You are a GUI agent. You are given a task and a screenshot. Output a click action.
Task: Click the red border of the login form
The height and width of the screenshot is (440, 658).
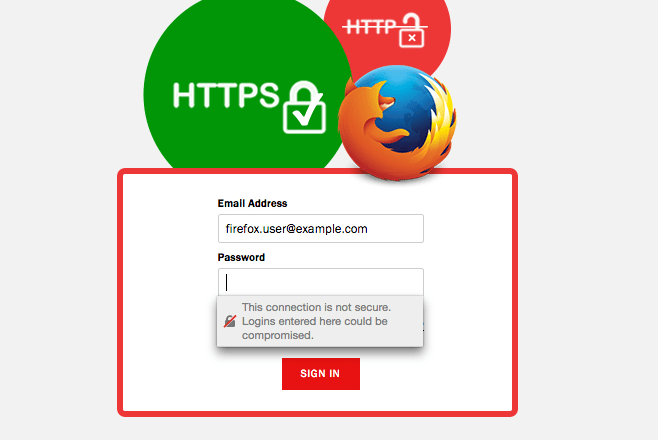[x=120, y=294]
